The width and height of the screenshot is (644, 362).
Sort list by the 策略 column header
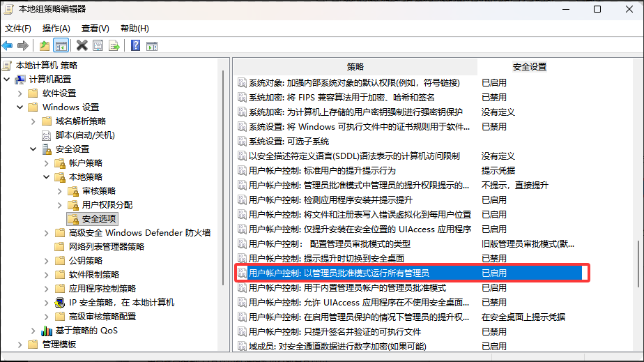pos(355,66)
